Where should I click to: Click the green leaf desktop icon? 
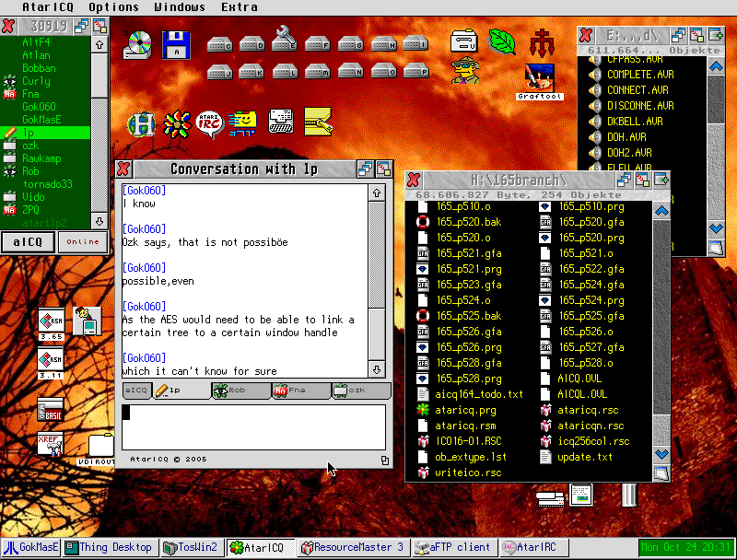coord(502,41)
